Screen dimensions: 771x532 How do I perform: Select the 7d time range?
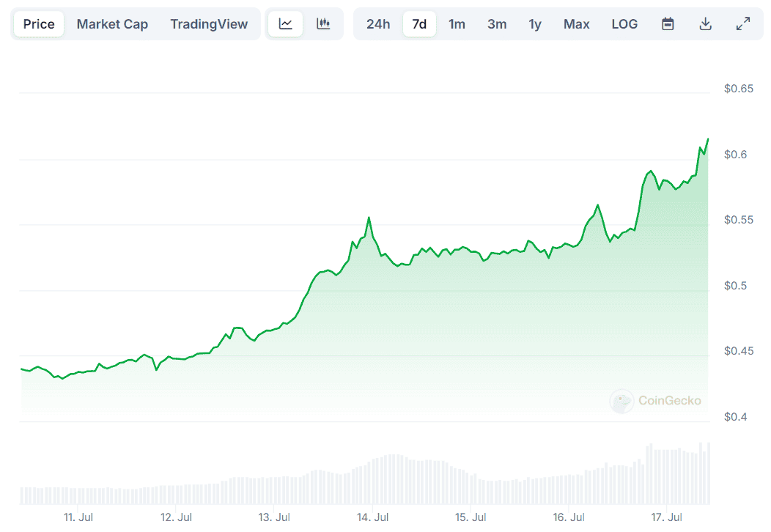(x=419, y=24)
